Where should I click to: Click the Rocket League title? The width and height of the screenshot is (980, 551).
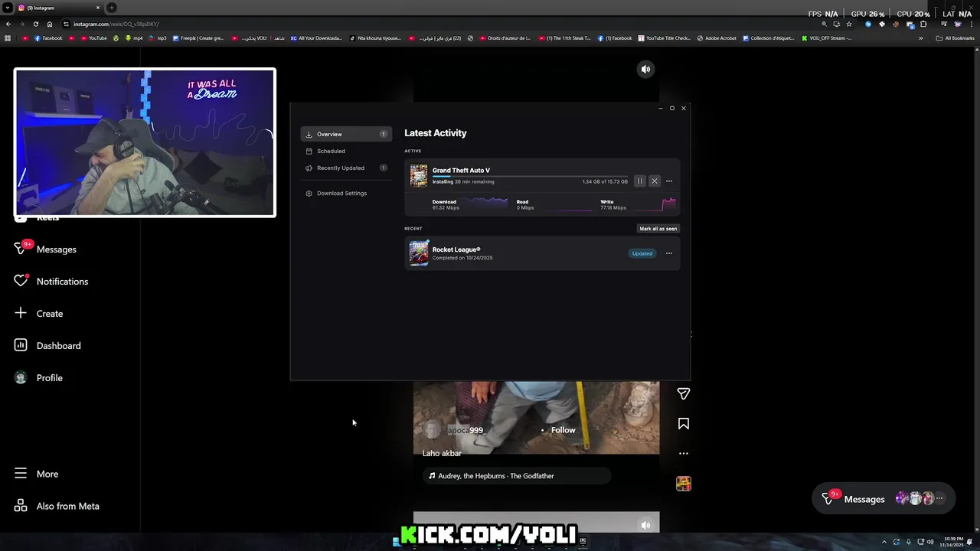tap(456, 249)
